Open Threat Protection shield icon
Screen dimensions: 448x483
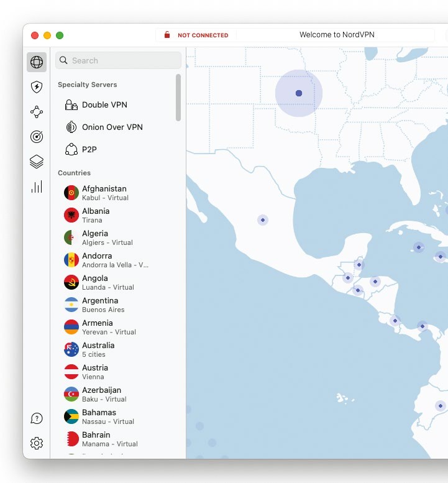[37, 87]
